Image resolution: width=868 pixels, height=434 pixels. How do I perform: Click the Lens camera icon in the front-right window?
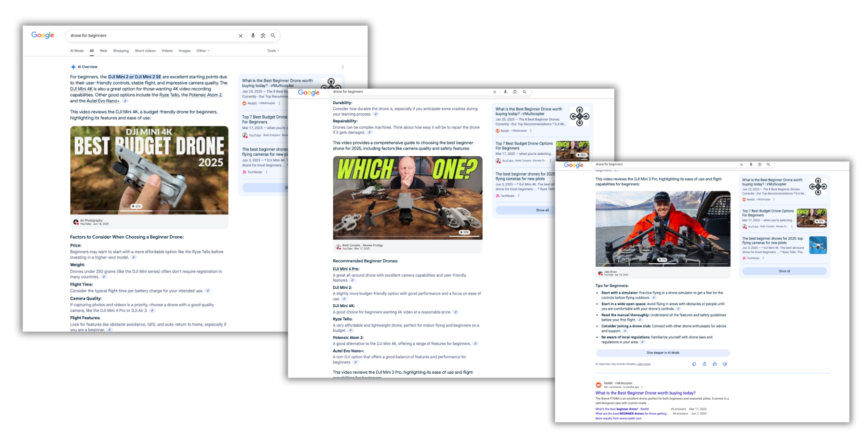759,164
